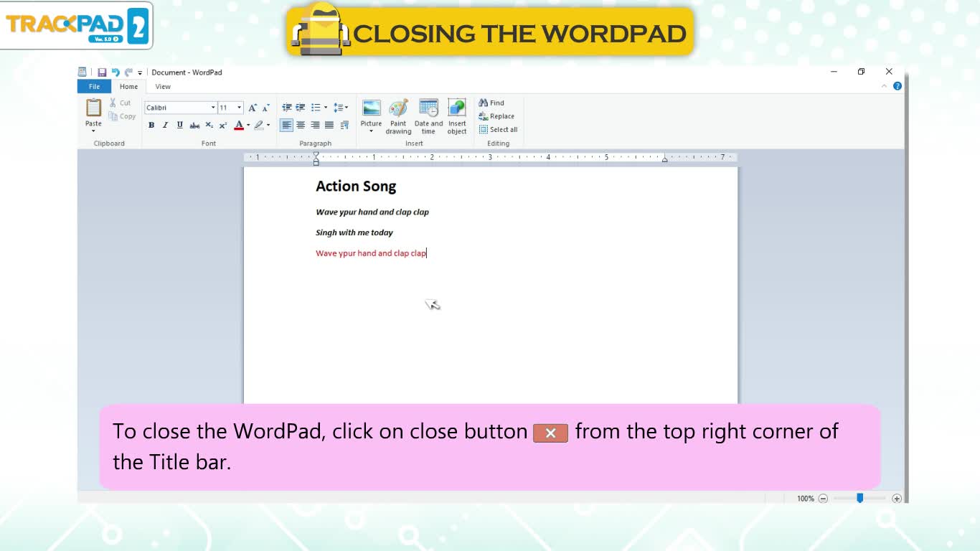Open WordPad Help icon

click(x=897, y=86)
